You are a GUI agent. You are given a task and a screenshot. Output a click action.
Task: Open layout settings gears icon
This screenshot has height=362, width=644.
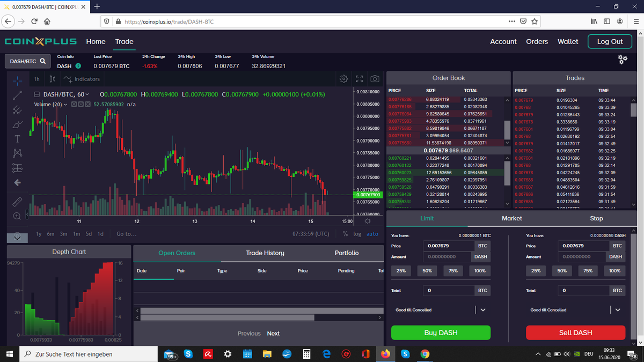pyautogui.click(x=623, y=59)
